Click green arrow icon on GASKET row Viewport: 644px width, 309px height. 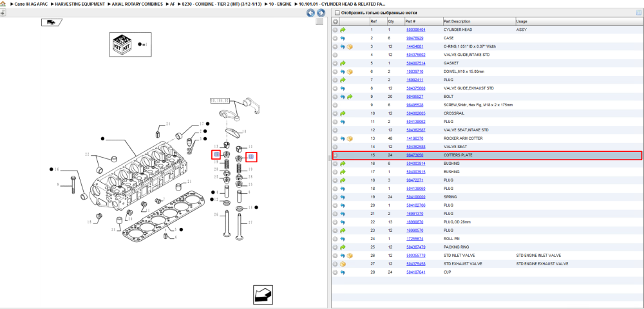tap(343, 63)
